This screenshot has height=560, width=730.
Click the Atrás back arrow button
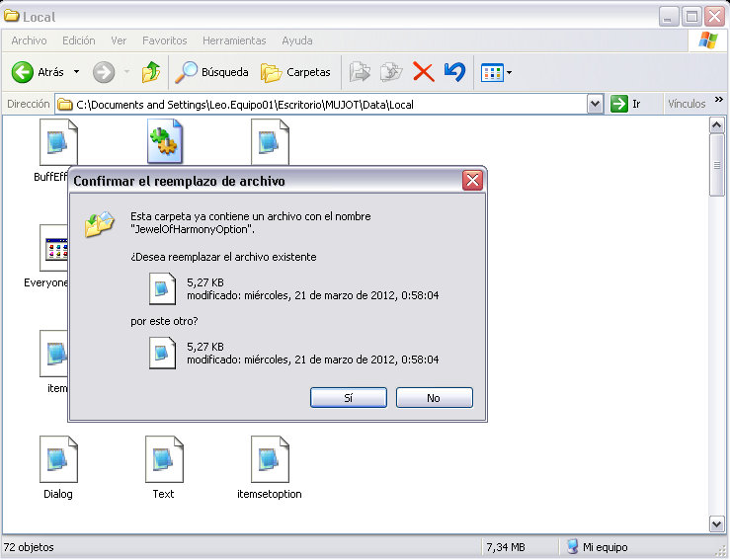point(37,72)
